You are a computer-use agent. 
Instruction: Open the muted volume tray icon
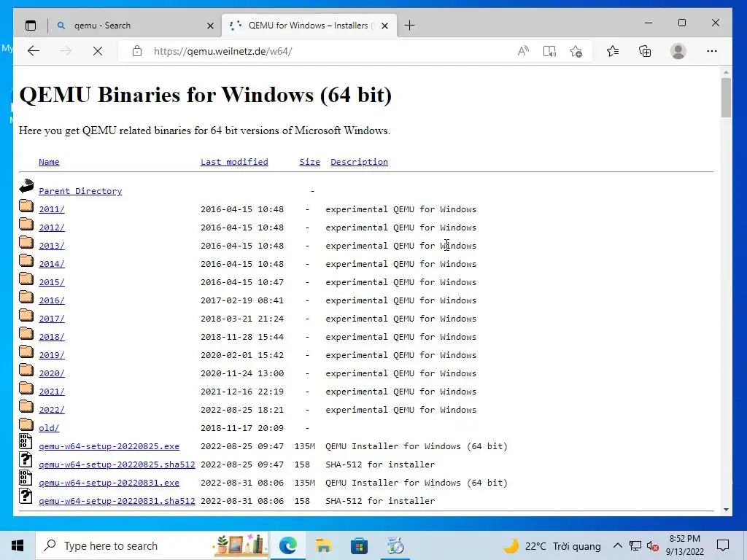653,546
